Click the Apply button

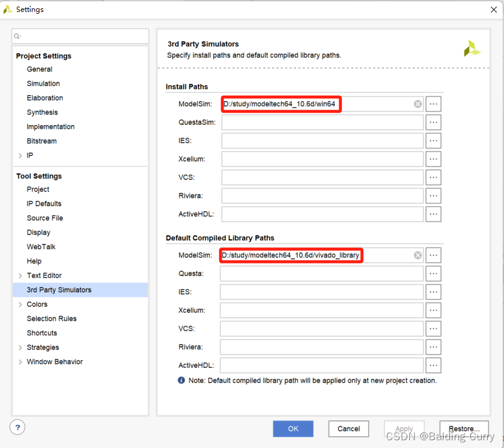click(x=405, y=429)
